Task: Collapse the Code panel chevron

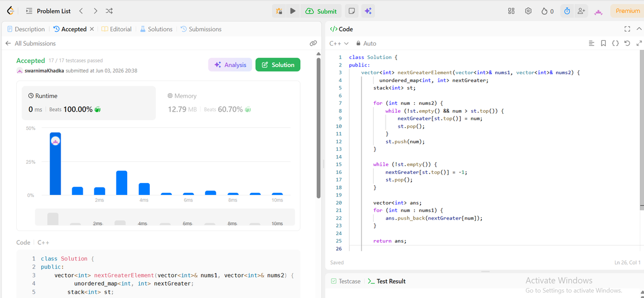Action: tap(639, 29)
